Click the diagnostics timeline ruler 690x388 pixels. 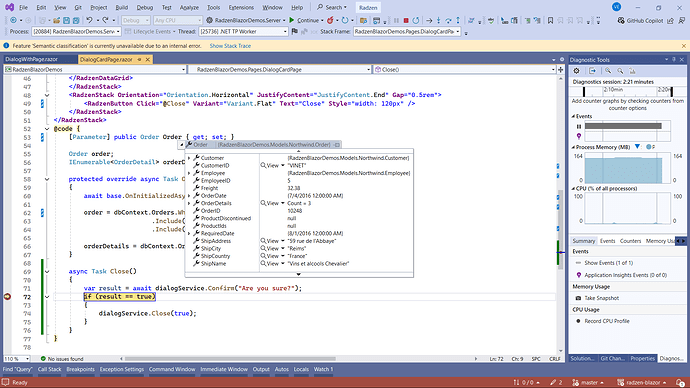tap(628, 92)
